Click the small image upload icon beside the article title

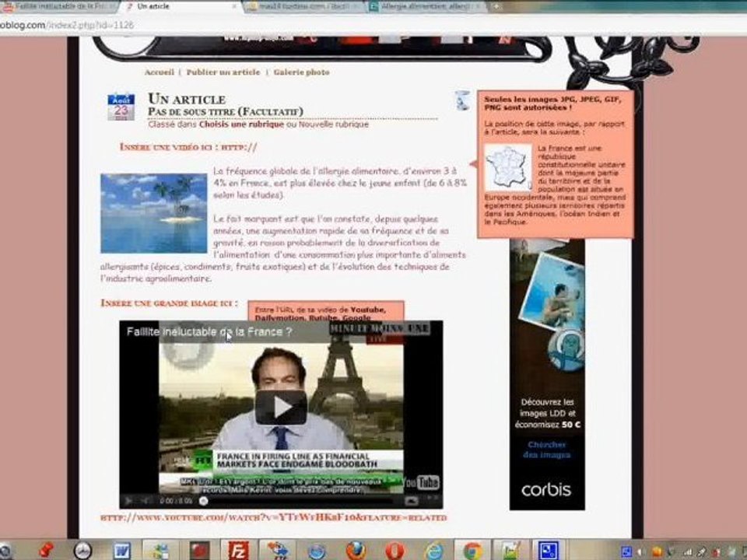462,100
